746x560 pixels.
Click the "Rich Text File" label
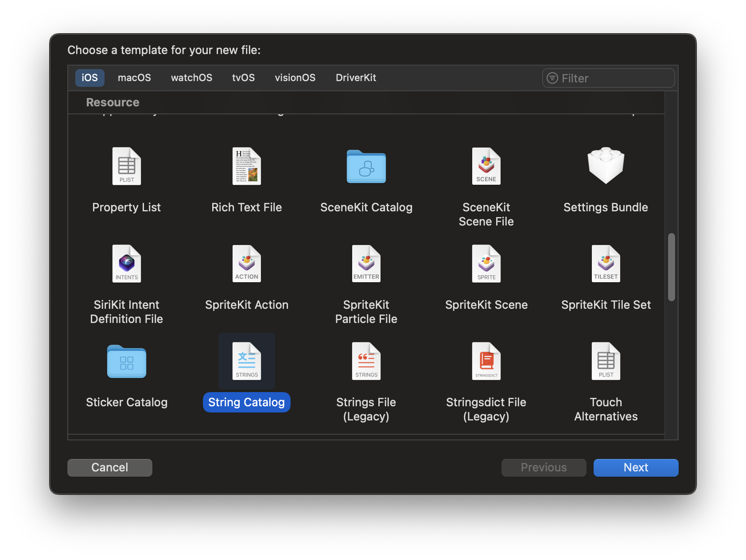coord(247,207)
